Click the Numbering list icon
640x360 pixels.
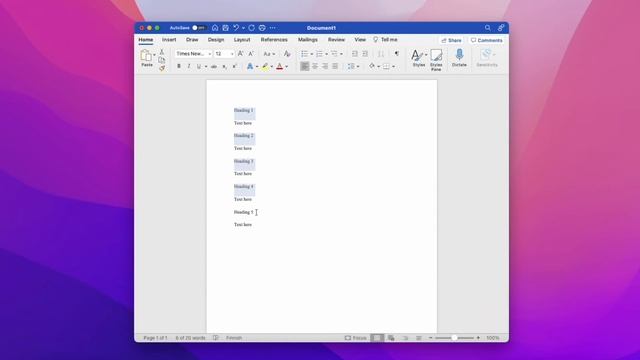[320, 54]
